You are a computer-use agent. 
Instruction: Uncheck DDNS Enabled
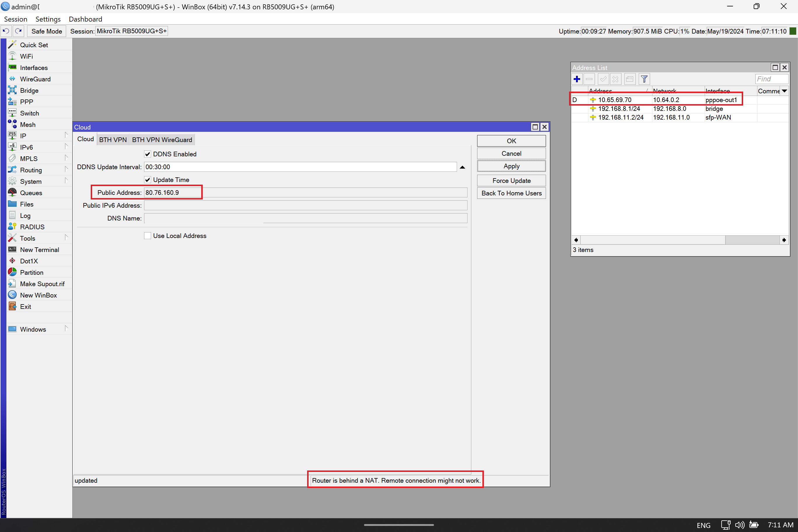click(x=148, y=154)
